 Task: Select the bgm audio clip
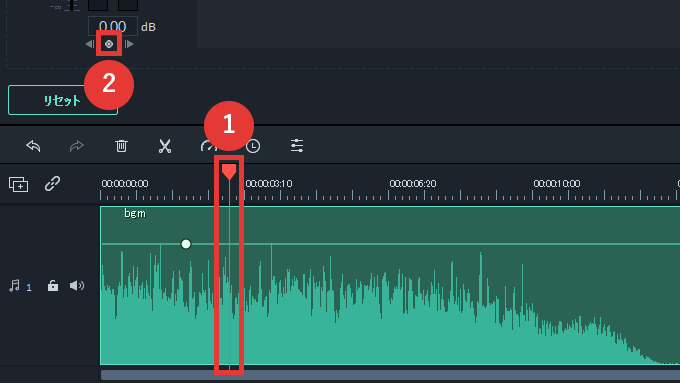click(390, 285)
